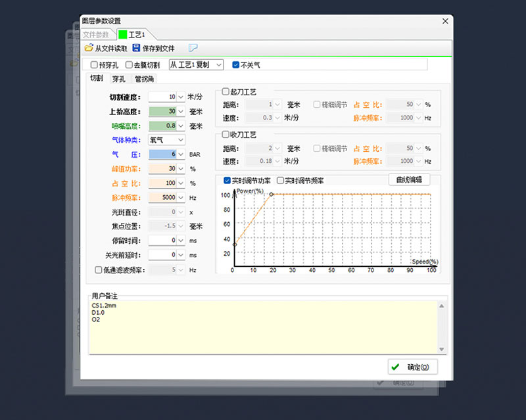526x420 pixels.
Task: Click the blue annotation note icon
Action: pyautogui.click(x=193, y=47)
